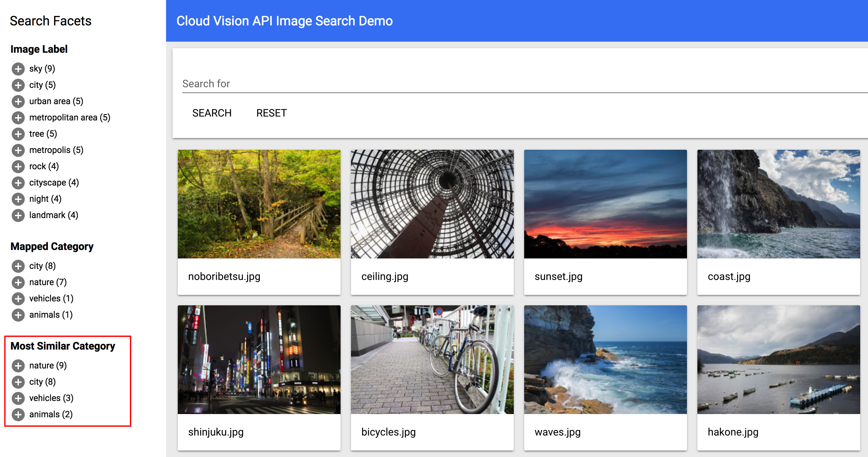Select the 'sky (9)' label text

coord(42,69)
